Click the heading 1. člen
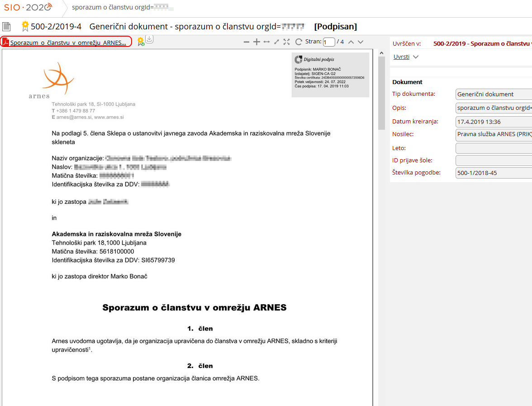The image size is (532, 406). tap(200, 329)
